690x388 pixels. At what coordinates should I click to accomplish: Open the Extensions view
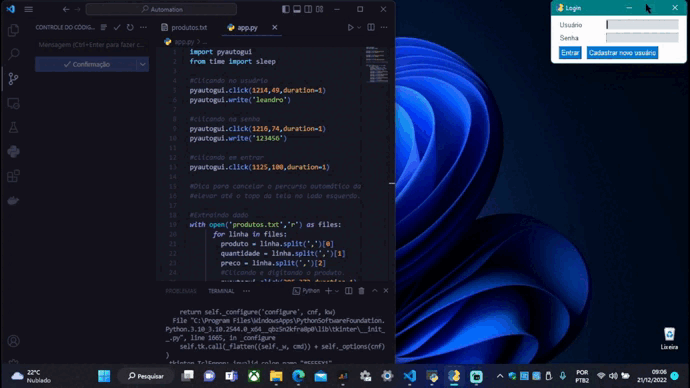tap(13, 176)
